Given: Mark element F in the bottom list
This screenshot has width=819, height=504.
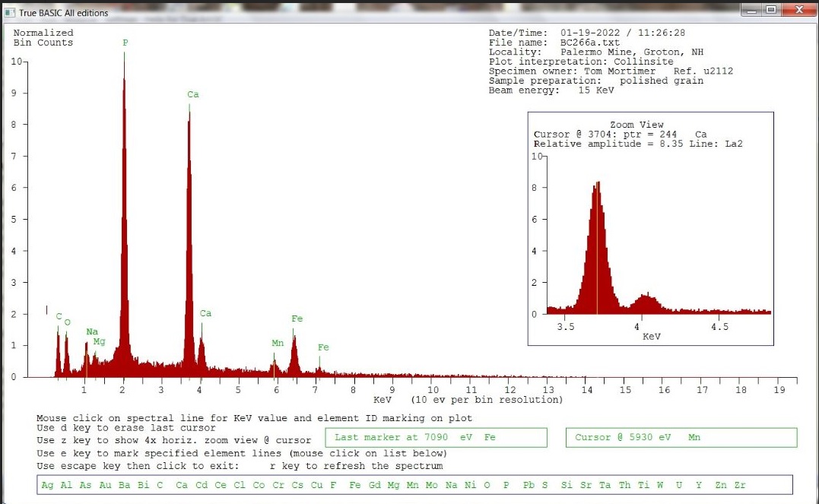Looking at the screenshot, I should coord(333,485).
